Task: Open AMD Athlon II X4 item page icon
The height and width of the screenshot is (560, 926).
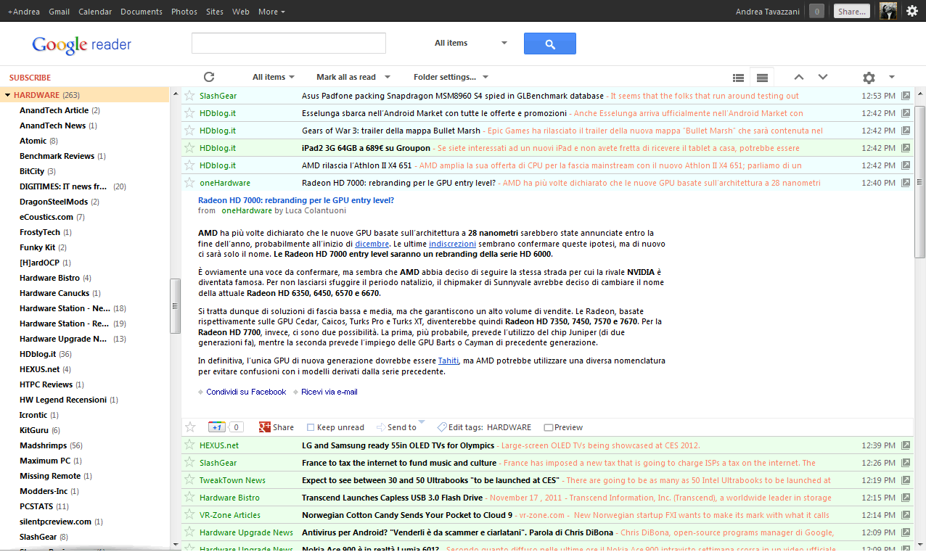Action: click(x=906, y=165)
